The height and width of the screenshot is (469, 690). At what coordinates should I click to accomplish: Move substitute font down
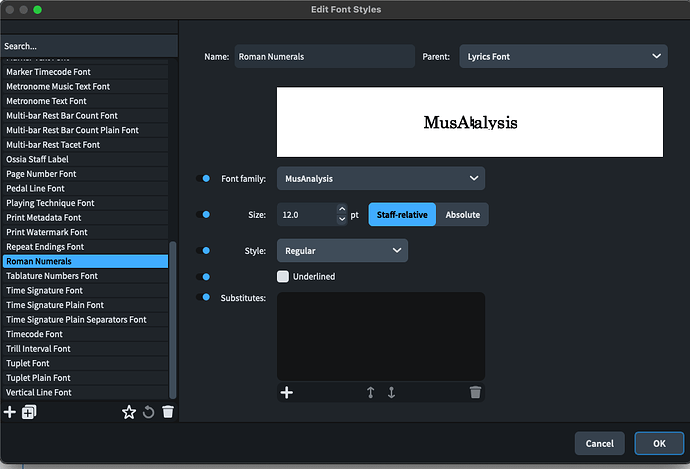391,392
